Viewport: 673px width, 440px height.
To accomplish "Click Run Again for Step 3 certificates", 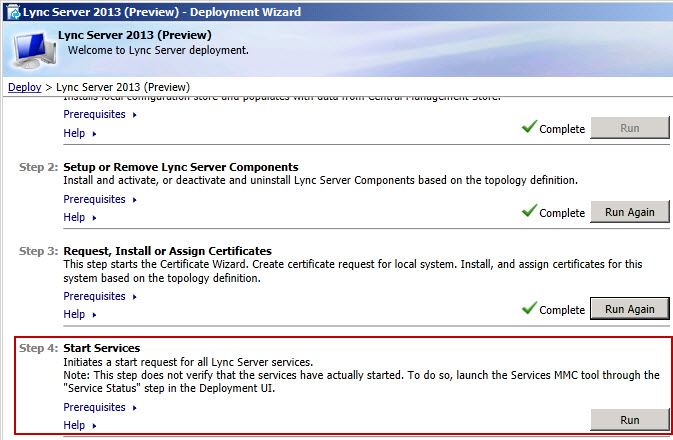I will [629, 309].
